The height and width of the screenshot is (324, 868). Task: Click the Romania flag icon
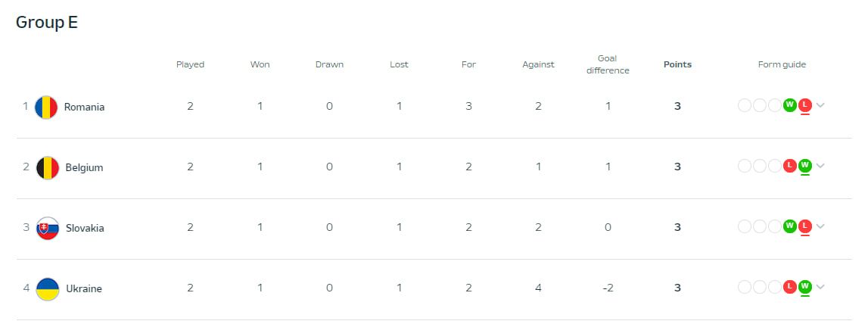click(47, 107)
